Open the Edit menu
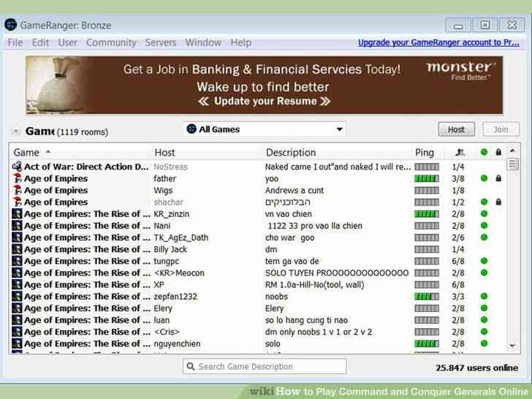This screenshot has width=532, height=399. click(x=40, y=42)
